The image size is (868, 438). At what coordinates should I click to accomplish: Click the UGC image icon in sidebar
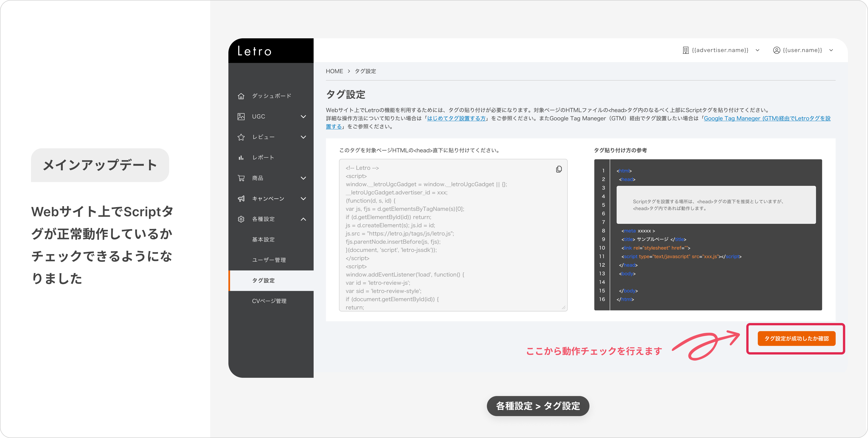coord(241,117)
